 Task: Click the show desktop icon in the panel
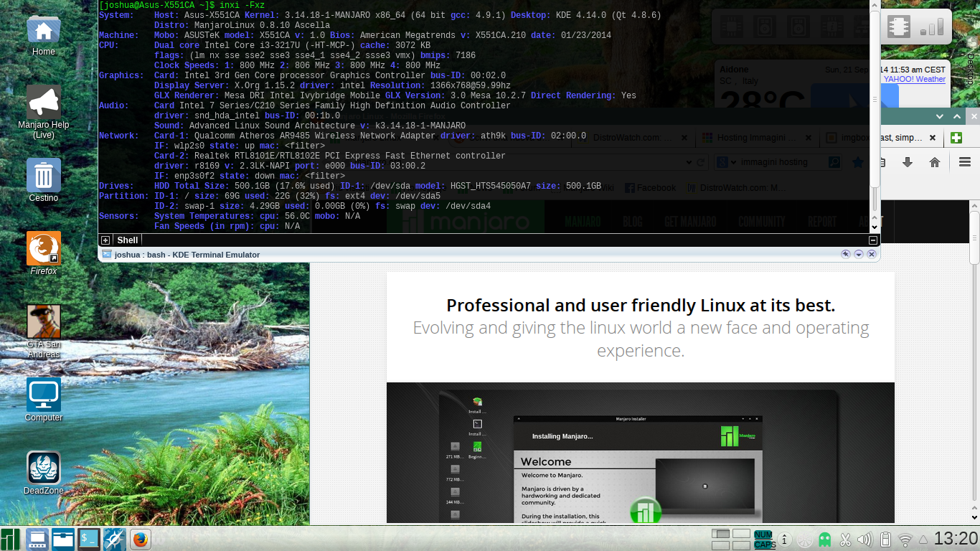pyautogui.click(x=37, y=539)
